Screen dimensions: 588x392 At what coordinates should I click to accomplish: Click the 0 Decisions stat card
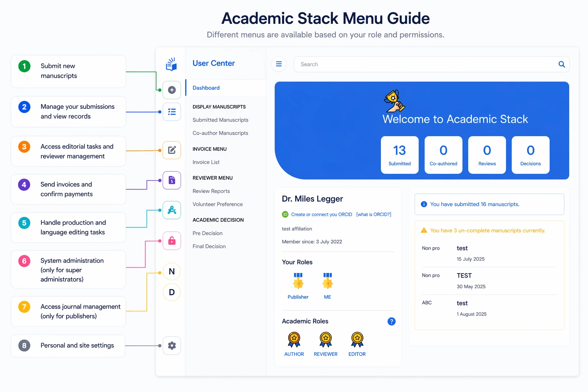pyautogui.click(x=531, y=155)
